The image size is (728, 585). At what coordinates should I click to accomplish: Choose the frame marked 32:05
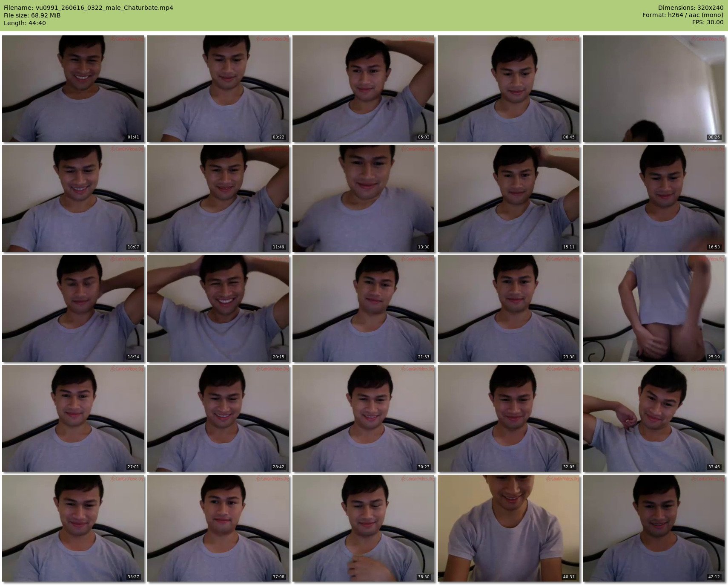(x=509, y=418)
